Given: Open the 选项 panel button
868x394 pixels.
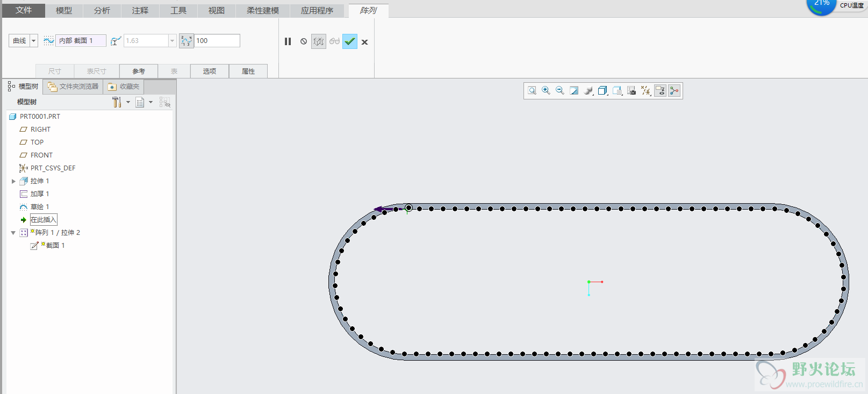Looking at the screenshot, I should pyautogui.click(x=209, y=71).
